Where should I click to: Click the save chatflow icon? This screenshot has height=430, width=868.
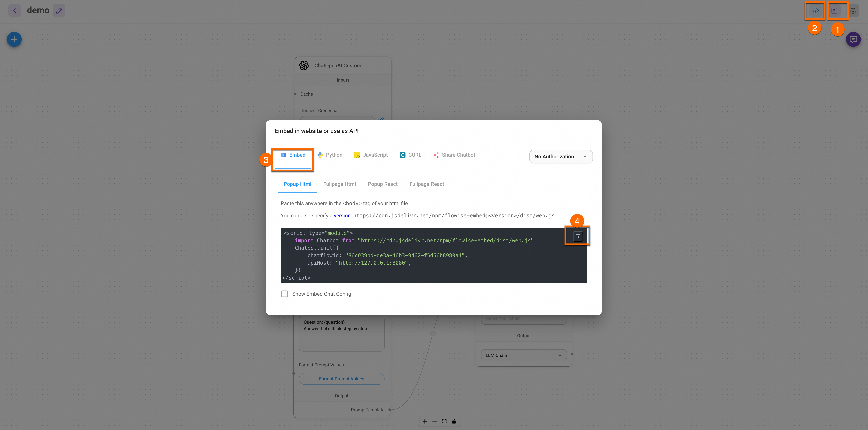click(834, 11)
